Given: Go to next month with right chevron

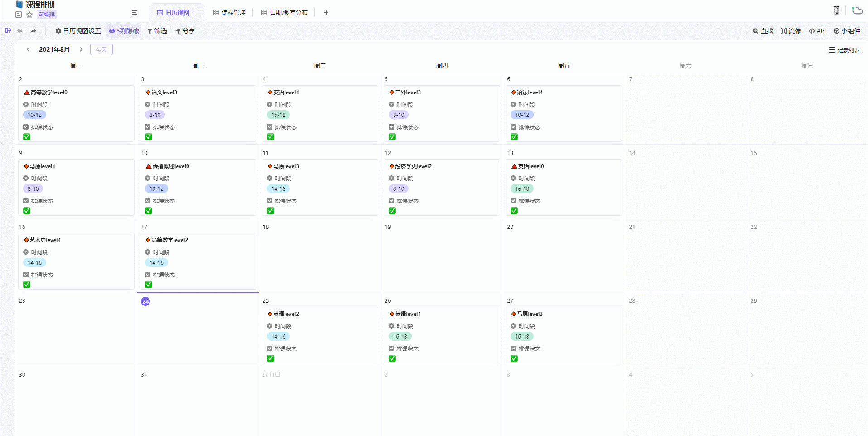Looking at the screenshot, I should point(81,49).
